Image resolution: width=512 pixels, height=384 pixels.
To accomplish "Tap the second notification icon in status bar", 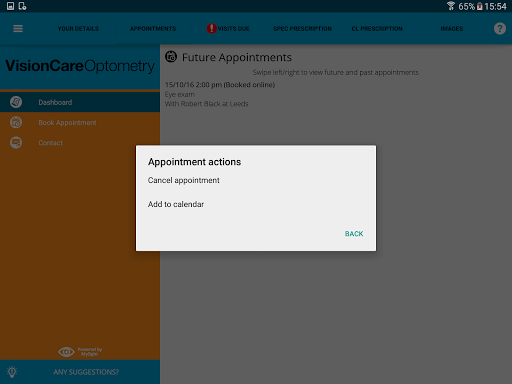I will [x=22, y=6].
